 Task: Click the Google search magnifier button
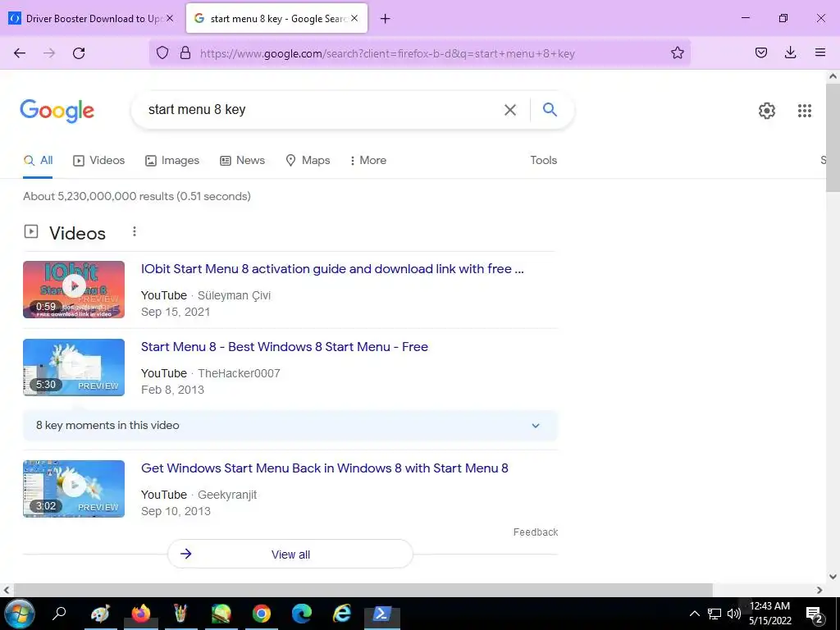pos(550,109)
